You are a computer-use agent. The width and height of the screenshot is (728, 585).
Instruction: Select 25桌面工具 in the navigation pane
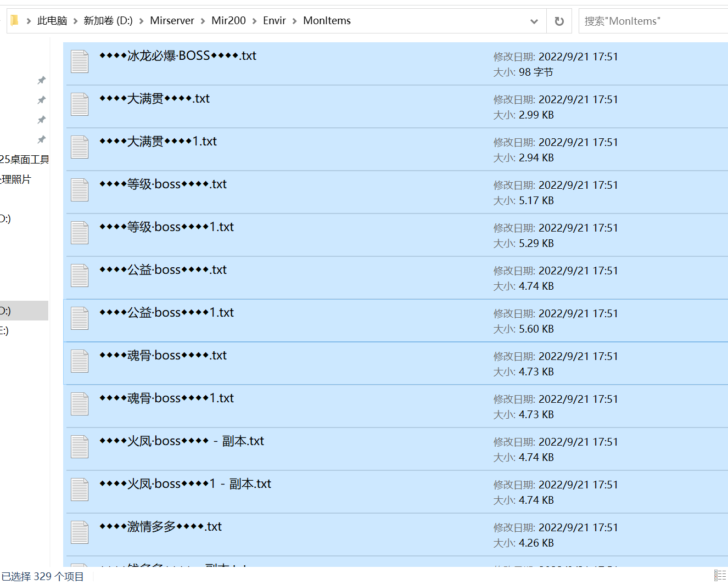pos(24,160)
